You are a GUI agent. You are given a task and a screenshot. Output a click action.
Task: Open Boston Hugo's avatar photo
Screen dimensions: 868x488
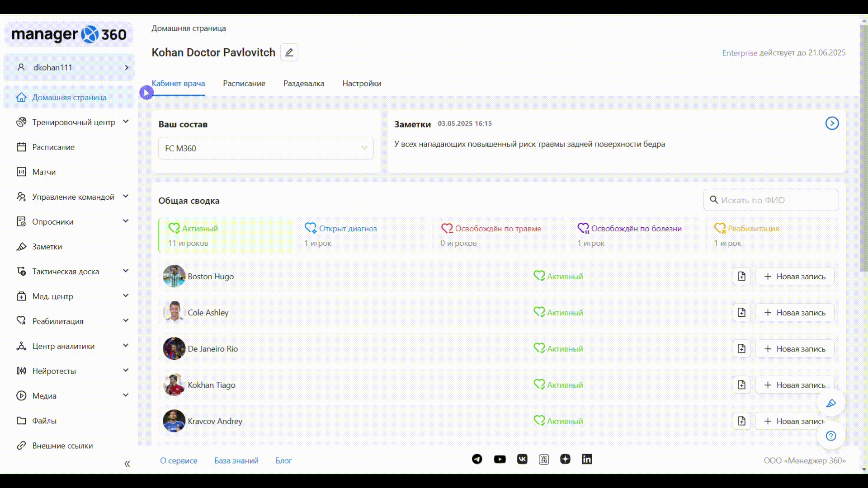pos(174,276)
